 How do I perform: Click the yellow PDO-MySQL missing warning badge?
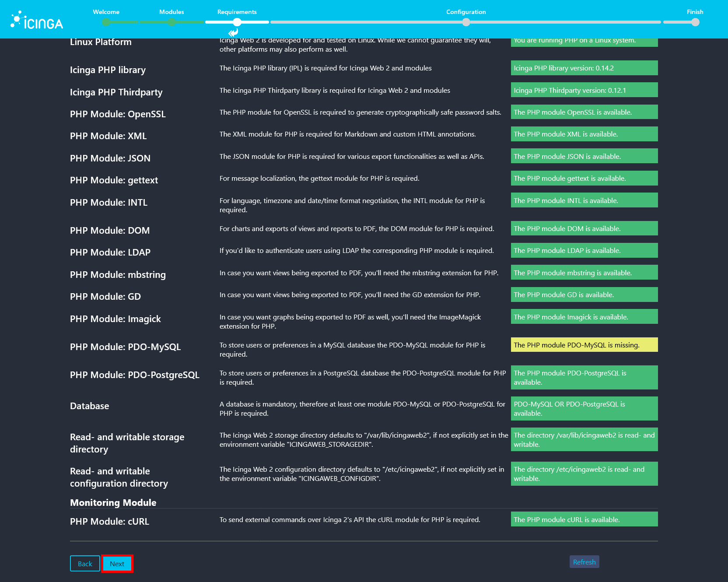point(584,345)
